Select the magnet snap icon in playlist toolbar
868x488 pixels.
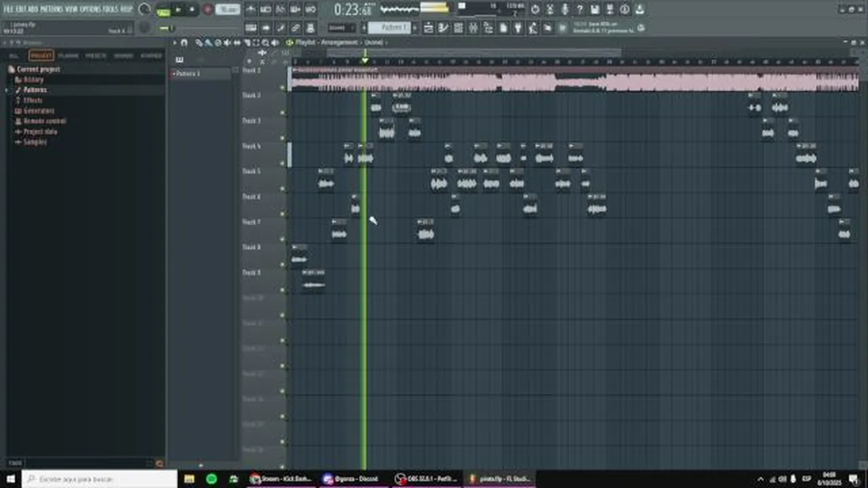tap(184, 42)
